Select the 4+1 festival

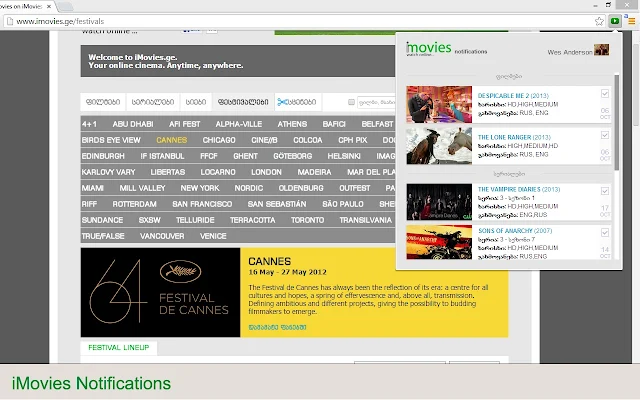[x=89, y=124]
